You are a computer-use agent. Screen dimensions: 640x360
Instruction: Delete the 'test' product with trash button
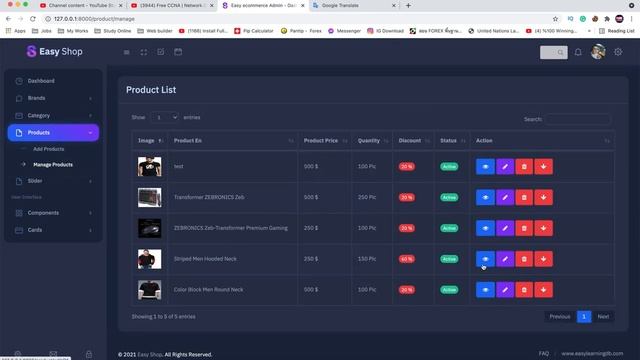(x=524, y=167)
